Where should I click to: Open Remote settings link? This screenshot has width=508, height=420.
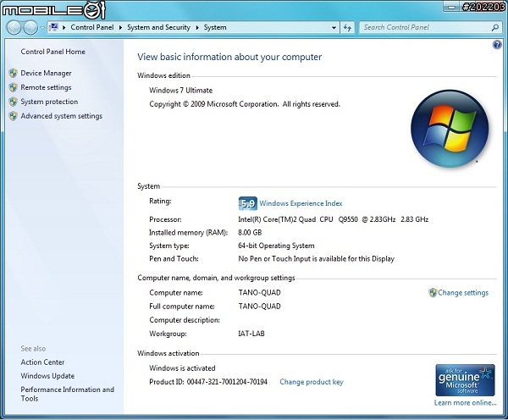[46, 87]
